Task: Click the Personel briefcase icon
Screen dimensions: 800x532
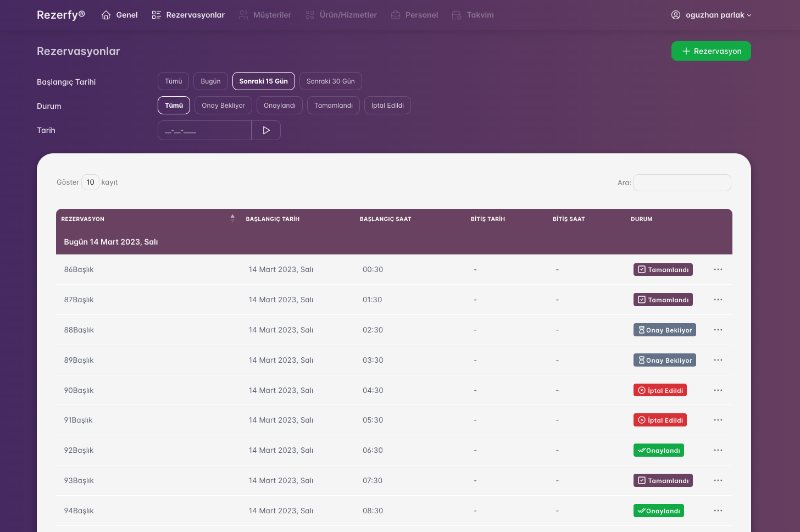Action: (396, 15)
